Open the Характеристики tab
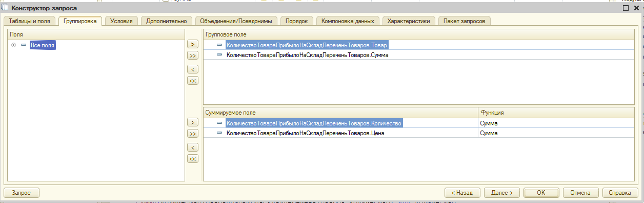This screenshot has width=644, height=203. (409, 21)
